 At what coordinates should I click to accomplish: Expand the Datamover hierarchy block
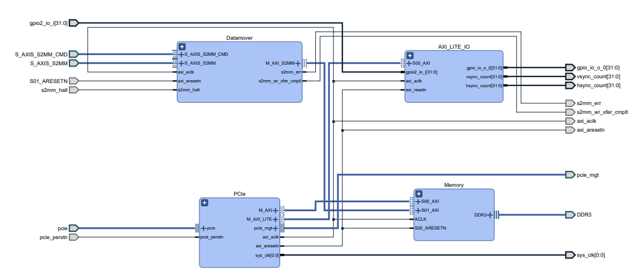click(182, 47)
